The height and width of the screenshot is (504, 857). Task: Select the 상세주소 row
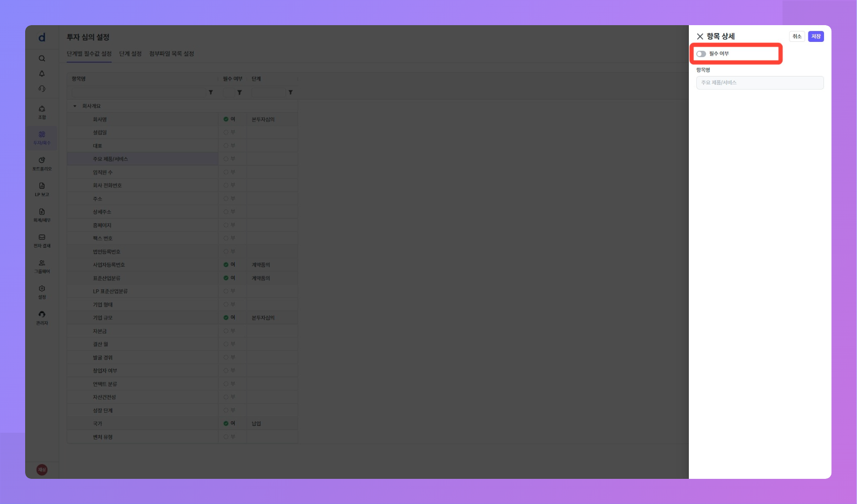coord(182,212)
